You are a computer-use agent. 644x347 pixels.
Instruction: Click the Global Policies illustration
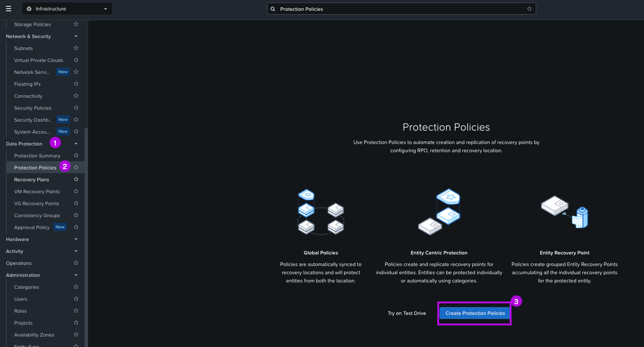[x=321, y=212]
